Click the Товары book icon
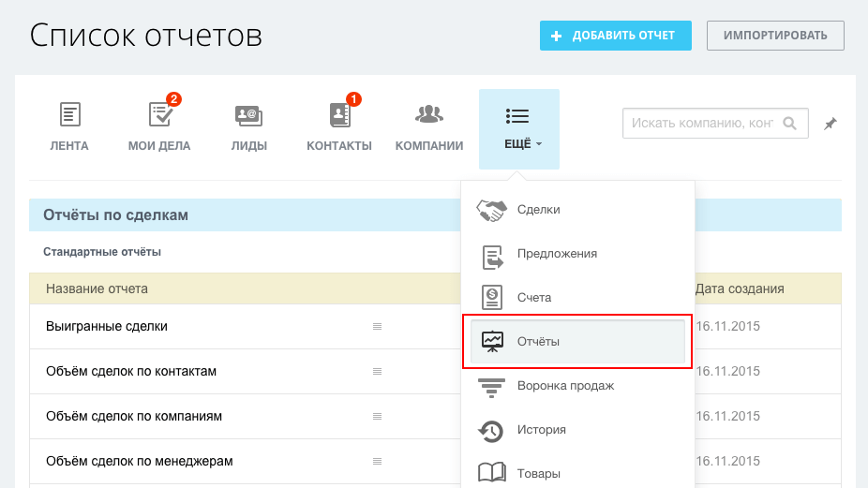Image resolution: width=868 pixels, height=488 pixels. [x=491, y=472]
